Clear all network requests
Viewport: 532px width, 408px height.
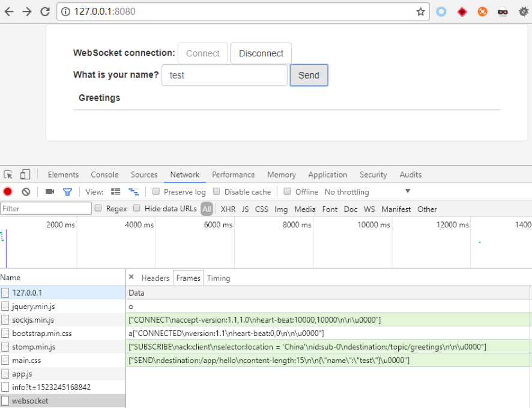point(25,191)
